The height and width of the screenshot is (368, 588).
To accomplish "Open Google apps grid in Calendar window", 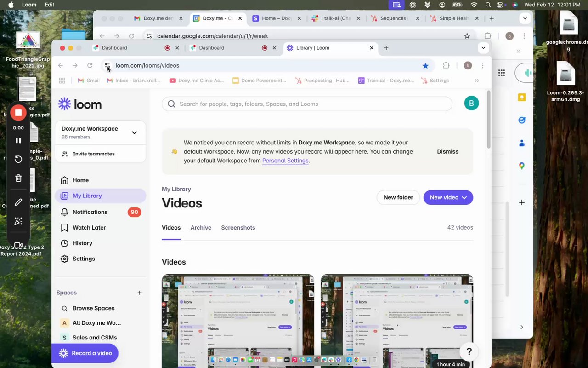I will (x=502, y=73).
